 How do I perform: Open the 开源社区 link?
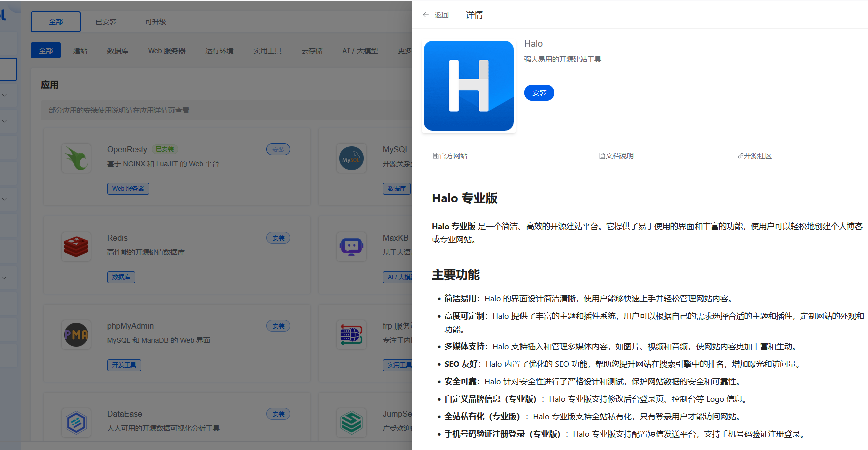coord(754,156)
